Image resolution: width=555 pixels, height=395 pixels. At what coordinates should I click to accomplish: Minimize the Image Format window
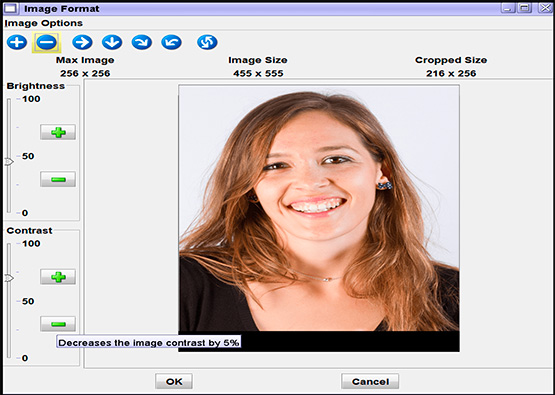508,8
